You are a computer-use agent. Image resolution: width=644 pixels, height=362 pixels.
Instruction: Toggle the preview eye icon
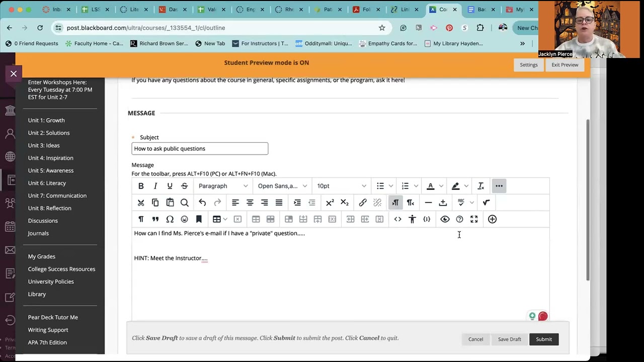coord(445,219)
